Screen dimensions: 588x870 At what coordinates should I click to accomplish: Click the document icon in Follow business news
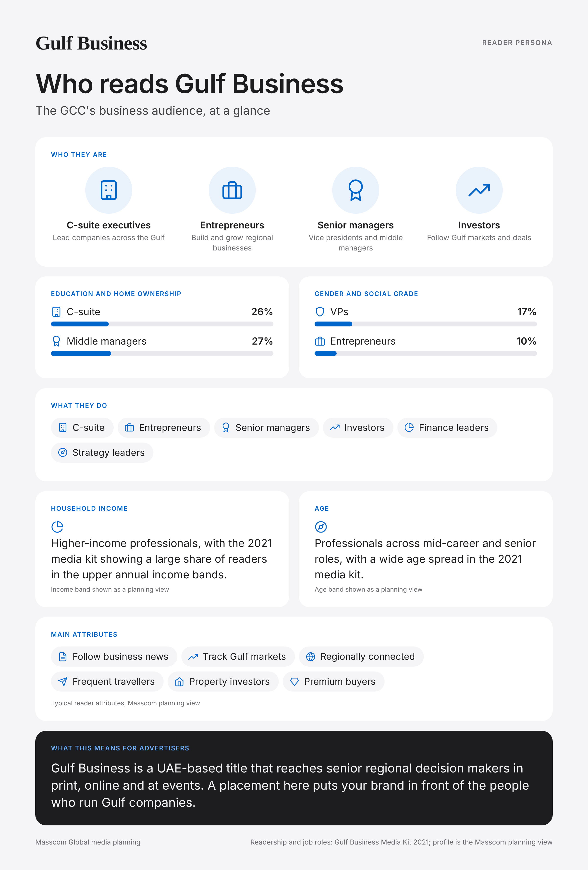pyautogui.click(x=63, y=657)
